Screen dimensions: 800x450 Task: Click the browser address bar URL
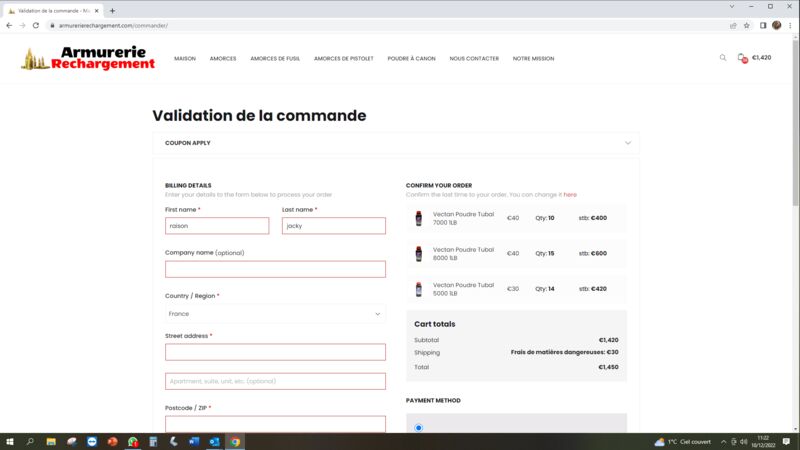[113, 26]
